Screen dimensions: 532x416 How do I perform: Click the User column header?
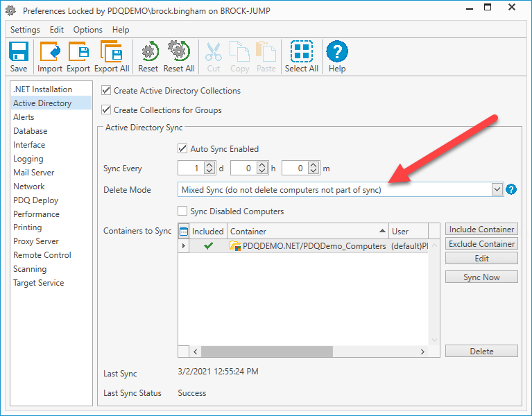pyautogui.click(x=409, y=231)
